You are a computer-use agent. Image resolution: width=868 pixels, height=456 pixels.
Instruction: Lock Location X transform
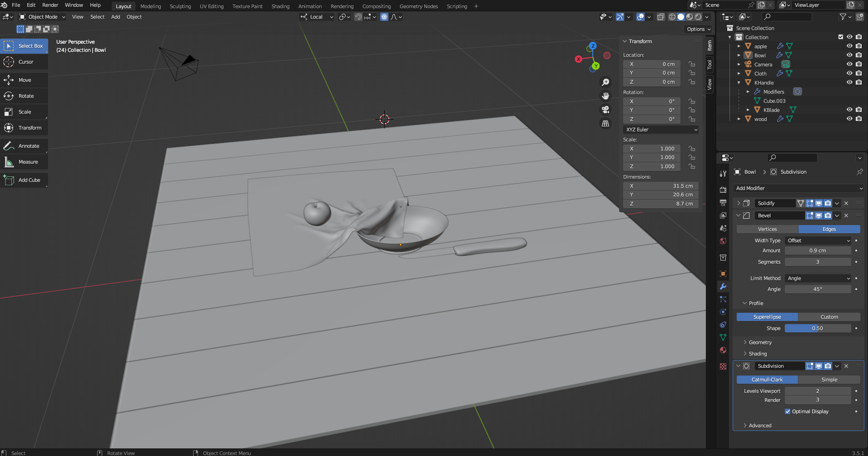(692, 64)
